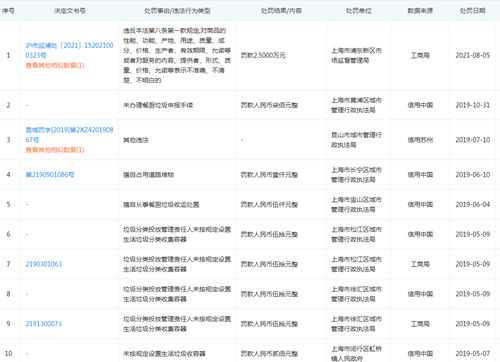Screen dimensions: 500x362
Task: Select the 信用中国 source cell in row 2
Action: coord(420,105)
